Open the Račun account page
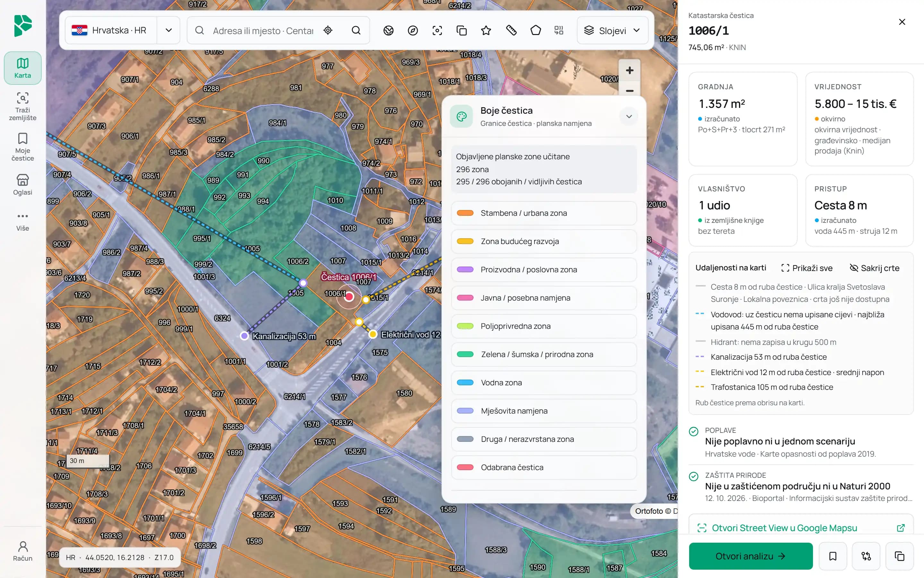Screen dimensions: 924x578 pos(22,551)
